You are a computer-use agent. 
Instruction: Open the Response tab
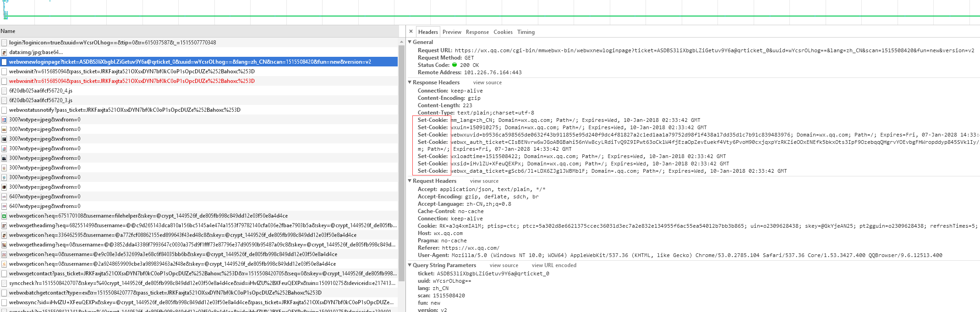pos(477,32)
